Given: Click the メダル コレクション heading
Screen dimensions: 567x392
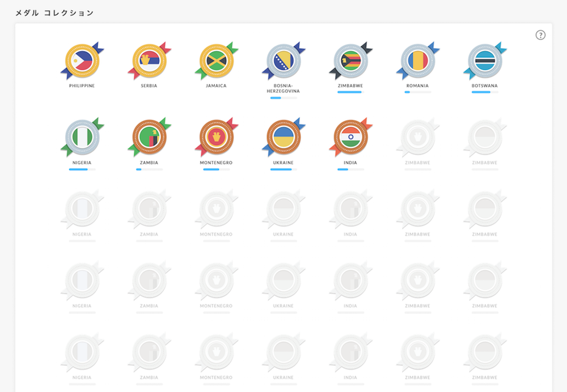Looking at the screenshot, I should (x=54, y=13).
